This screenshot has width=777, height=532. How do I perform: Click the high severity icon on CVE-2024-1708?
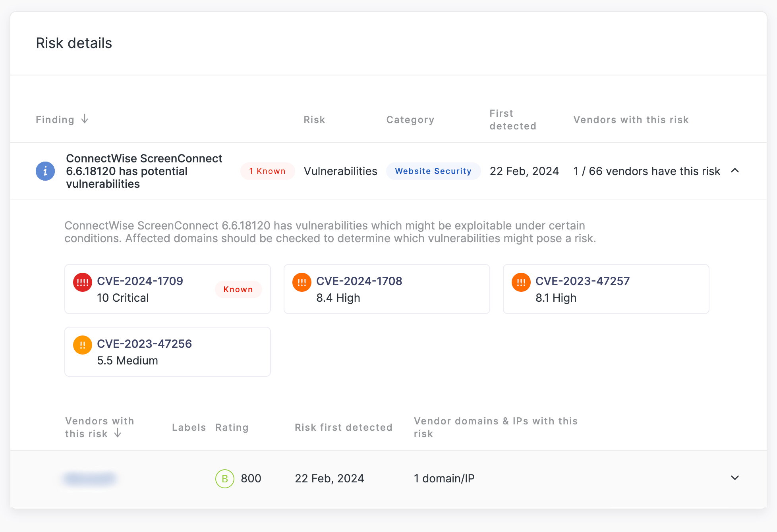pyautogui.click(x=302, y=282)
